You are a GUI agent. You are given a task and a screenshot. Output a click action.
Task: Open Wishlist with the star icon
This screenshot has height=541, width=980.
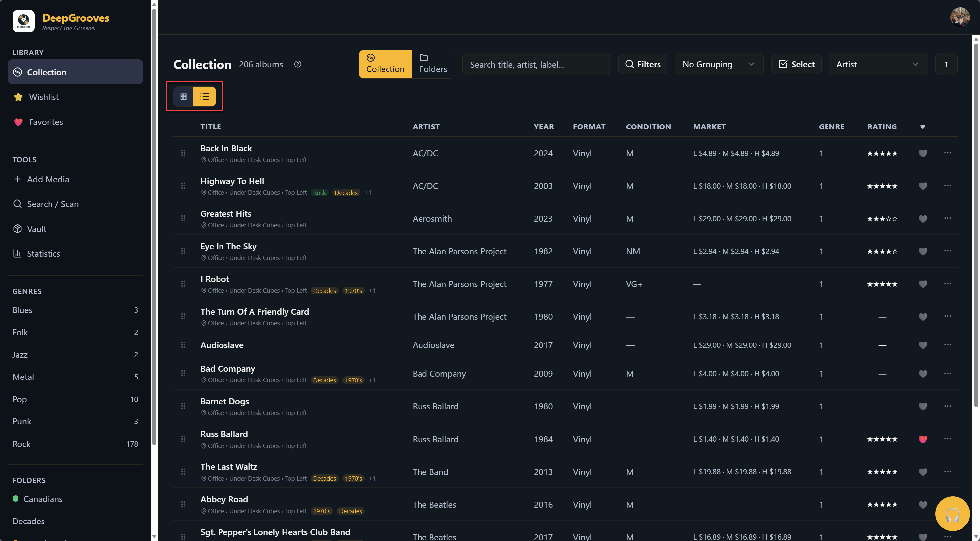[75, 97]
